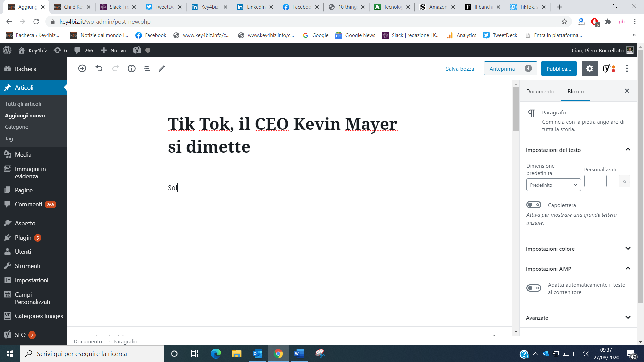Open Task View in the taskbar
This screenshot has height=362, width=644.
pyautogui.click(x=195, y=354)
